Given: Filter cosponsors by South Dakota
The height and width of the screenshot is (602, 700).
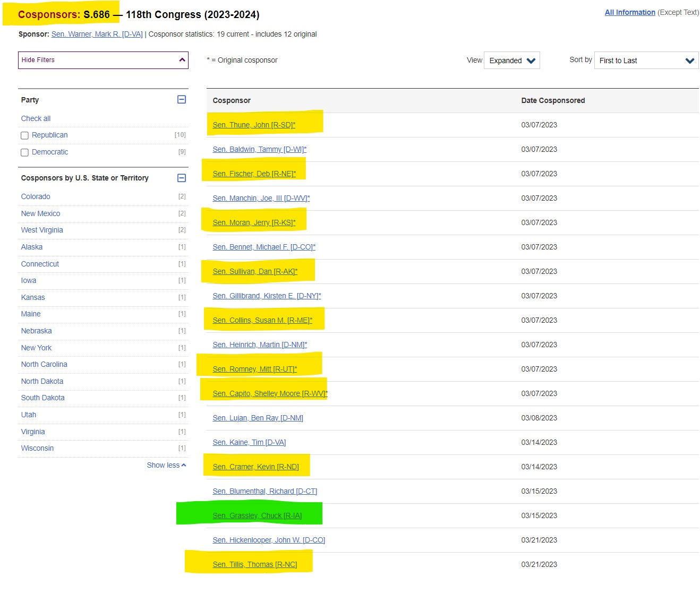Looking at the screenshot, I should [42, 398].
